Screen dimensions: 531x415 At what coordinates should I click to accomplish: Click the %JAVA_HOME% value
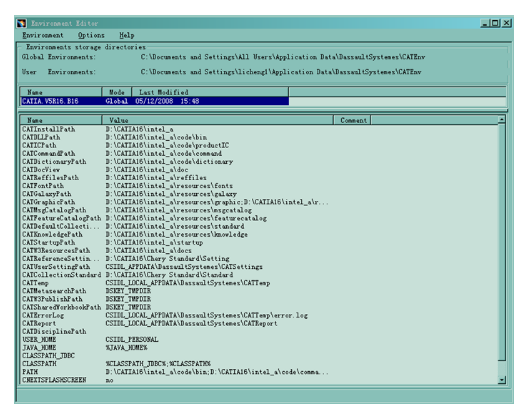pyautogui.click(x=126, y=348)
